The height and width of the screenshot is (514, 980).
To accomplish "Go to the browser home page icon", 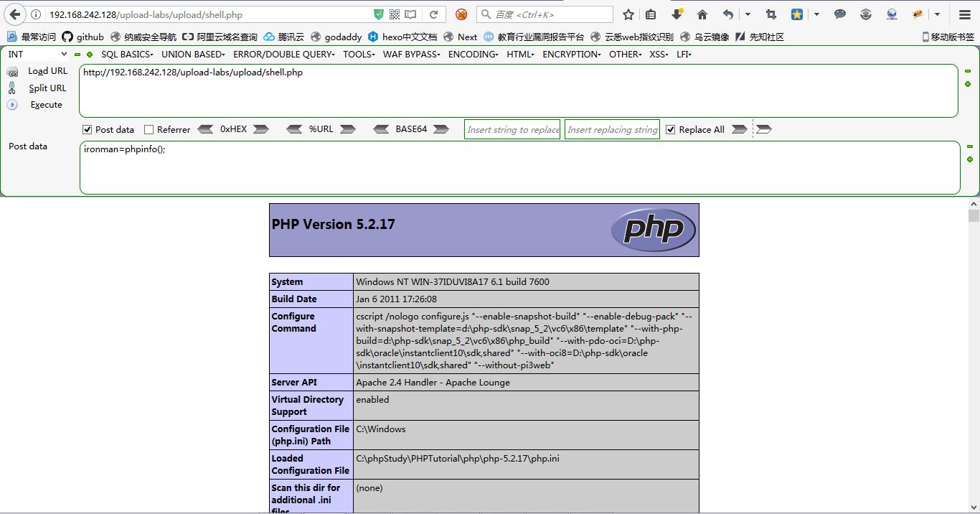I will 702,14.
